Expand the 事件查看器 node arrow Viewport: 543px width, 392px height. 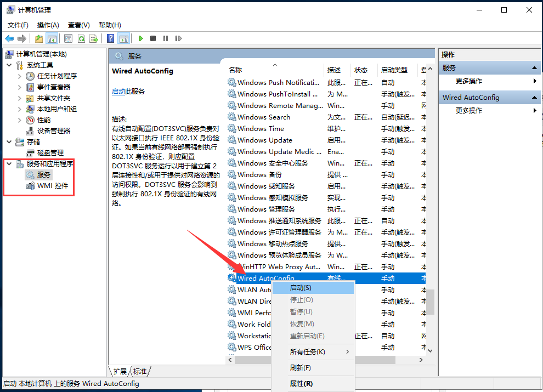point(20,87)
